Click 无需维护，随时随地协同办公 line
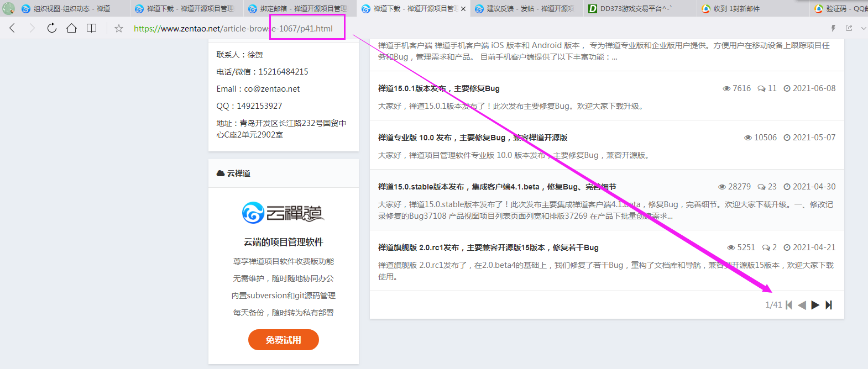 [284, 278]
